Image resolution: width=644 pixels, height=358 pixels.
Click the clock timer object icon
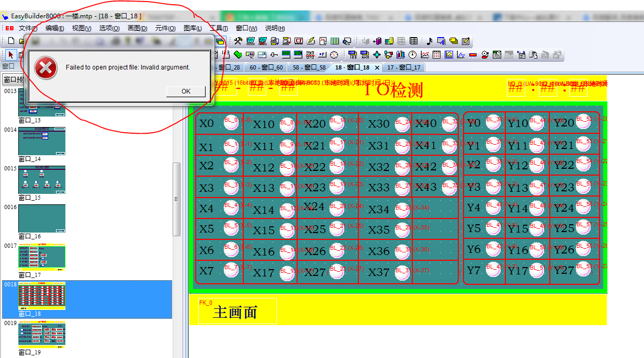click(x=334, y=54)
